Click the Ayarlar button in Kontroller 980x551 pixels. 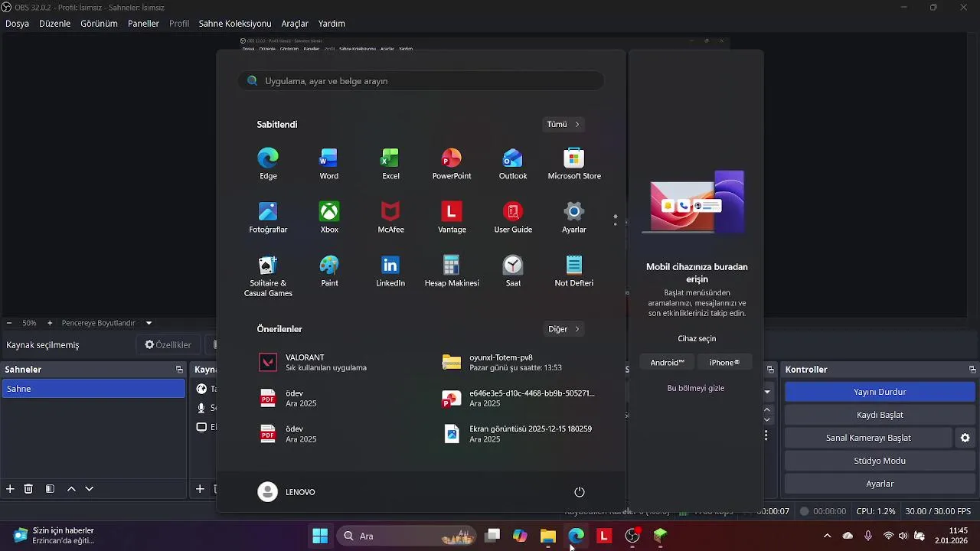click(x=880, y=484)
